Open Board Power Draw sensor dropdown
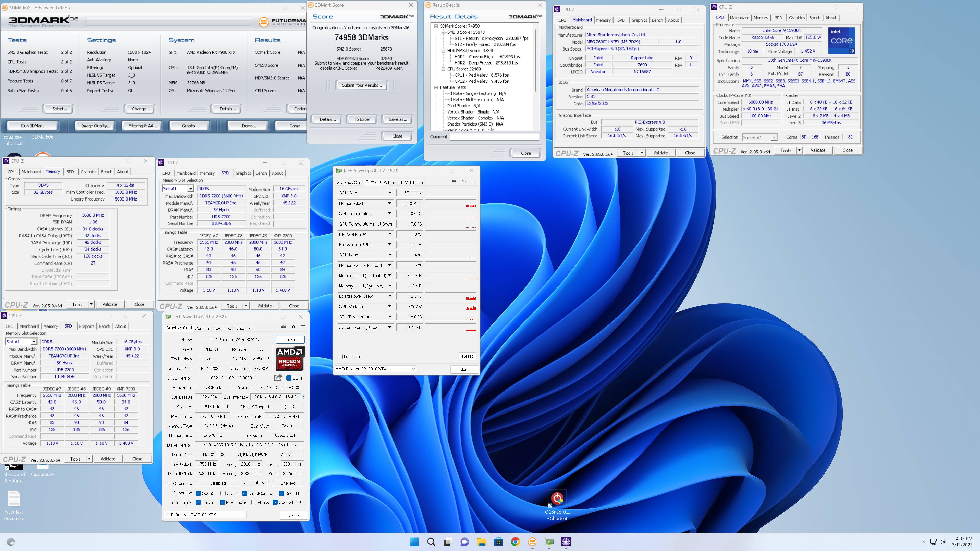Screen dimensions: 980x551 click(x=389, y=296)
